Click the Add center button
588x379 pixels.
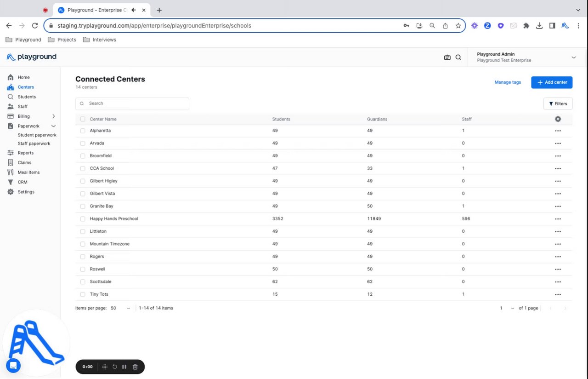552,82
